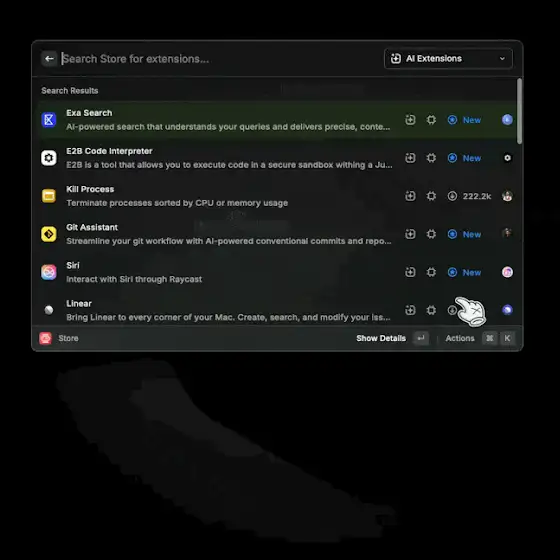Image resolution: width=560 pixels, height=560 pixels.
Task: Click the back arrow button
Action: pyautogui.click(x=49, y=59)
